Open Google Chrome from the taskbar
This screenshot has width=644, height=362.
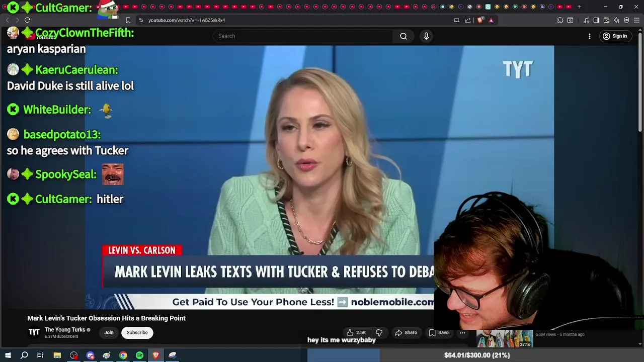(x=123, y=355)
